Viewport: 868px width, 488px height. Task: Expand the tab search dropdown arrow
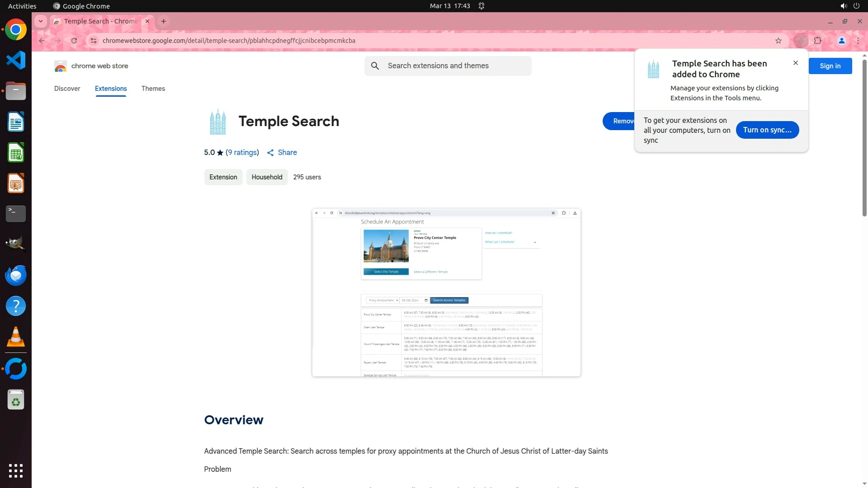(x=41, y=21)
